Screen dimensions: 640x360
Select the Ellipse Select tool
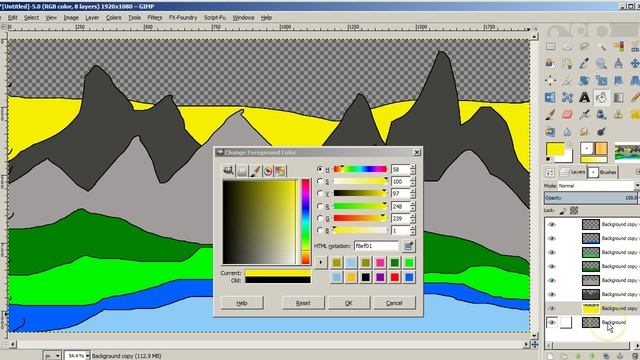point(567,47)
